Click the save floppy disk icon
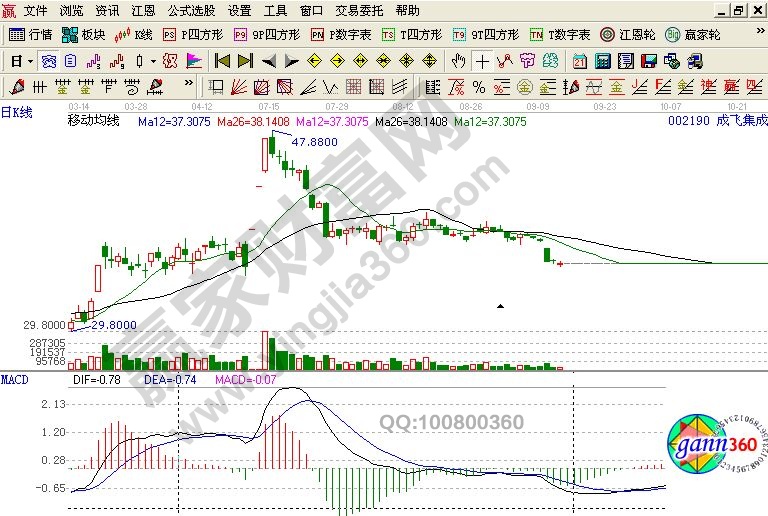This screenshot has width=768, height=516. tap(648, 60)
